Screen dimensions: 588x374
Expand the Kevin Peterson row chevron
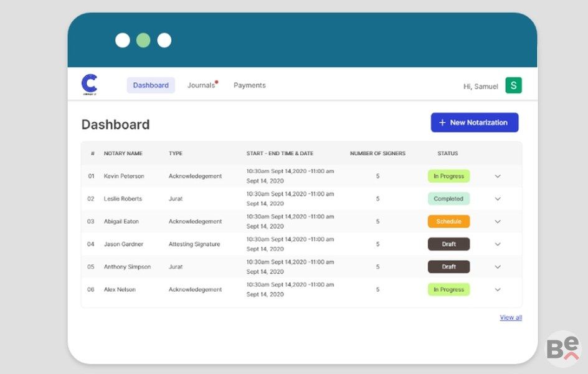click(x=498, y=176)
